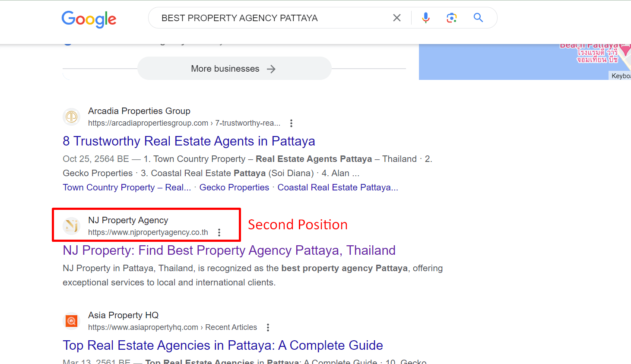Screen dimensions: 631x364
Task: Follow the Coastal Real Estate Pattaya sitelink
Action: [338, 187]
